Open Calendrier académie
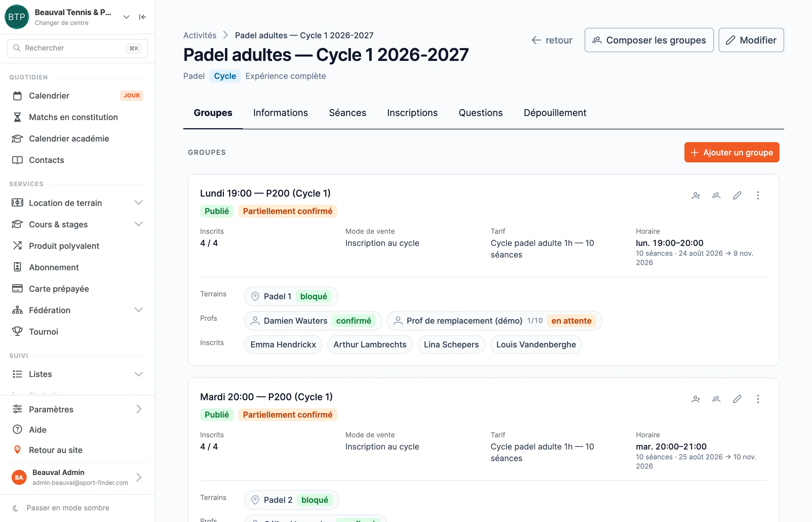This screenshot has height=522, width=812. coord(77,138)
